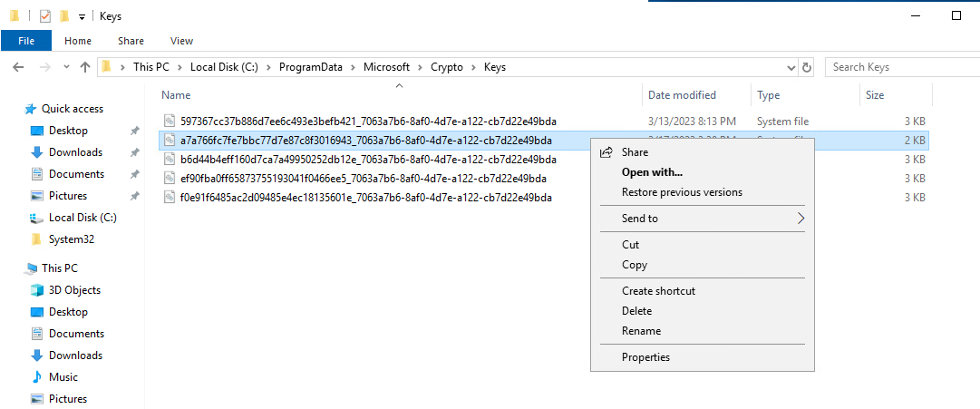Choose Open with... in context menu
This screenshot has height=409, width=980.
[x=703, y=172]
